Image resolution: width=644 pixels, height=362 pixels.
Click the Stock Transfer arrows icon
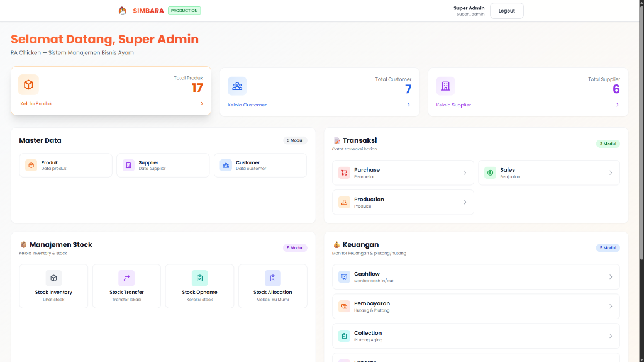pos(126,278)
